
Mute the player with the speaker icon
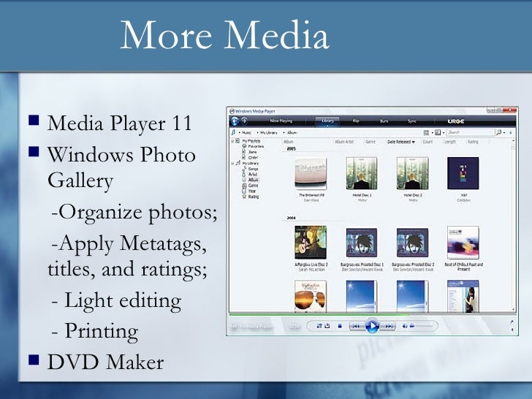tap(404, 326)
